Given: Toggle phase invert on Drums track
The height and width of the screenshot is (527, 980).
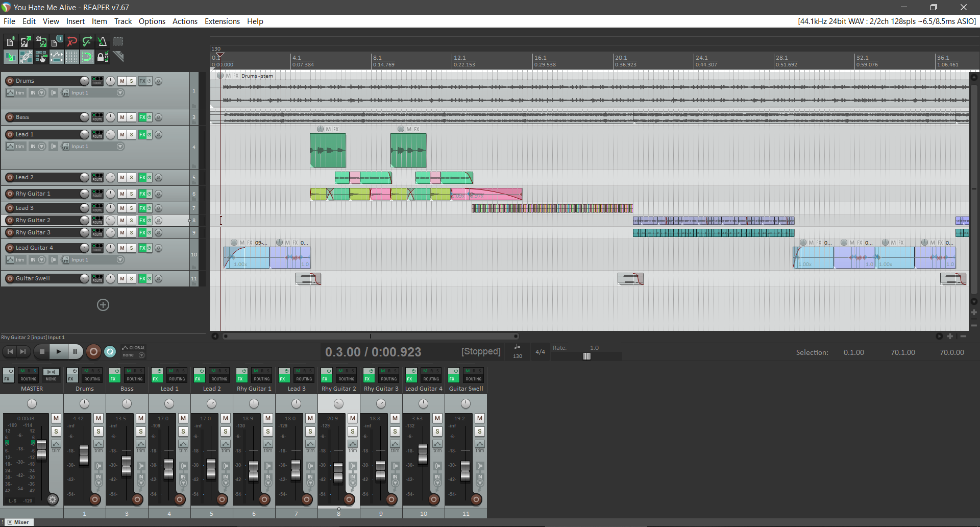Looking at the screenshot, I should tap(159, 81).
